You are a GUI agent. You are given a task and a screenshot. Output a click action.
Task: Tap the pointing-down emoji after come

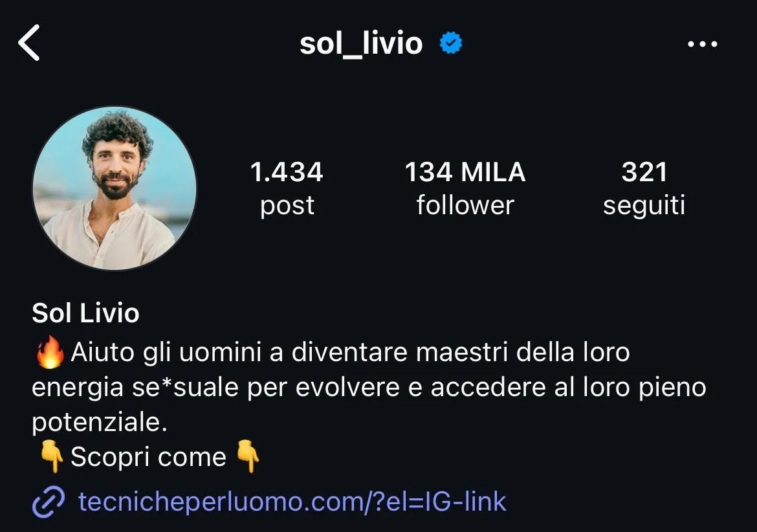[247, 456]
